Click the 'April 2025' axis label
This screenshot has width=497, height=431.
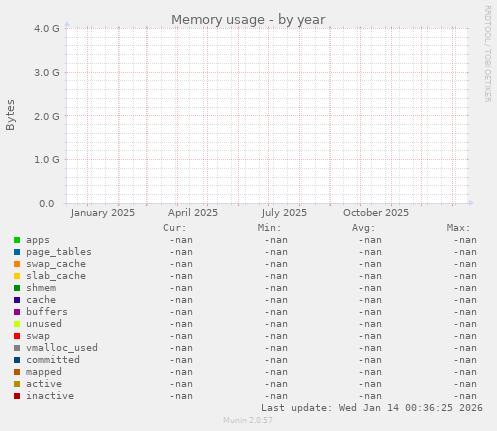193,213
